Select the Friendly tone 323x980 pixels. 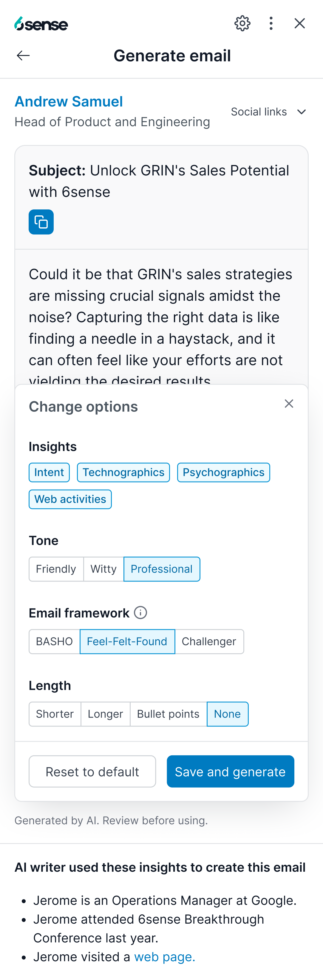[56, 569]
